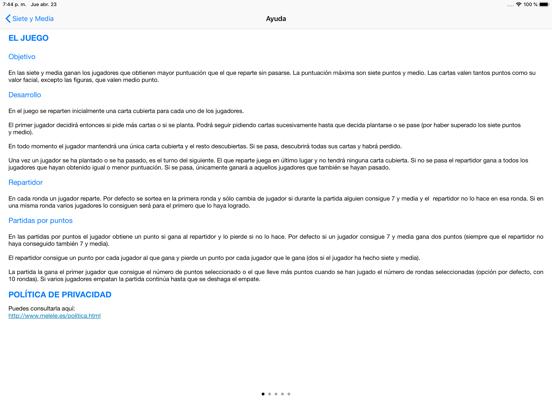Click paragraph starting 'El repartidor consigue un punto'
Viewport: 552px width, 414px height.
click(x=214, y=258)
